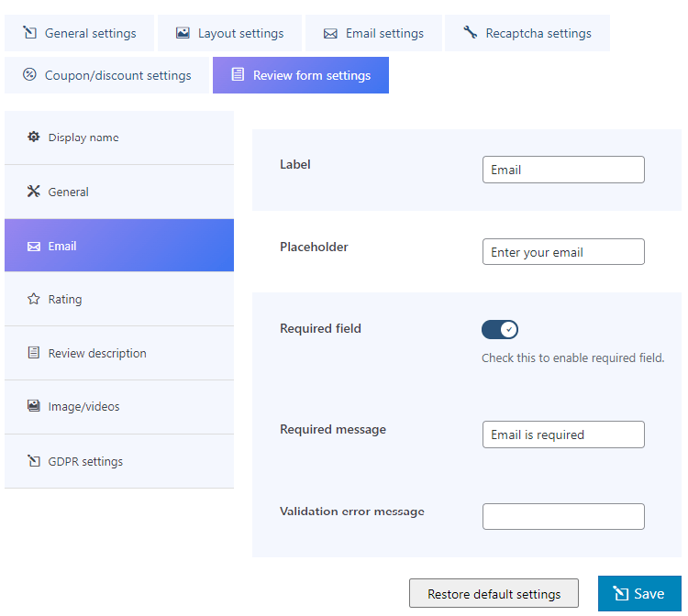688x616 pixels.
Task: Select Email section in sidebar
Action: click(x=119, y=246)
